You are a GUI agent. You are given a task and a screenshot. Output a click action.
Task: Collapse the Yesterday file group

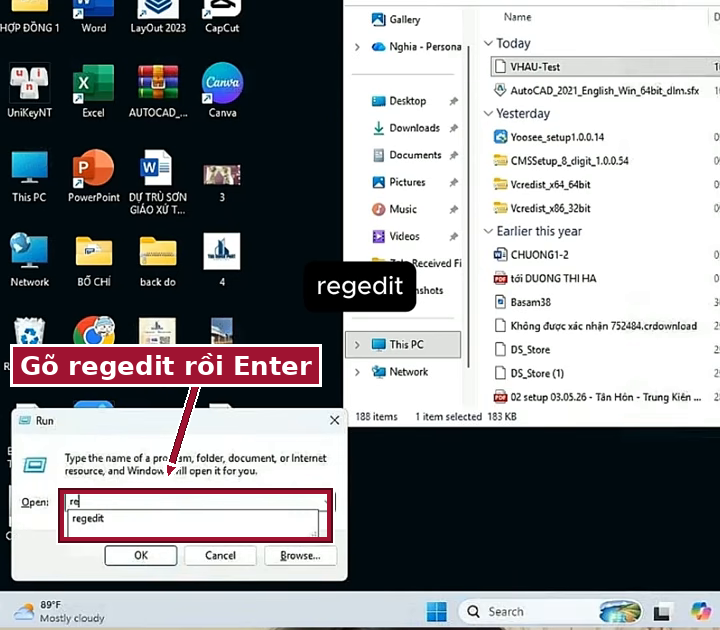tap(489, 113)
